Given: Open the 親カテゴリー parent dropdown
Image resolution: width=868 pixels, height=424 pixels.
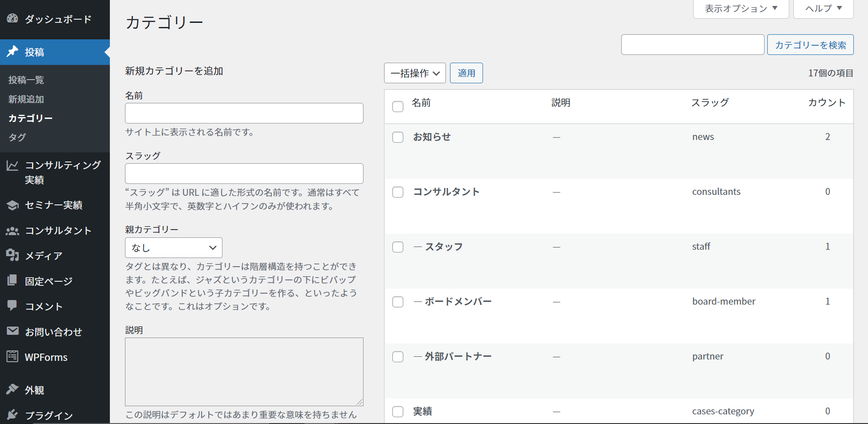Looking at the screenshot, I should (x=174, y=248).
